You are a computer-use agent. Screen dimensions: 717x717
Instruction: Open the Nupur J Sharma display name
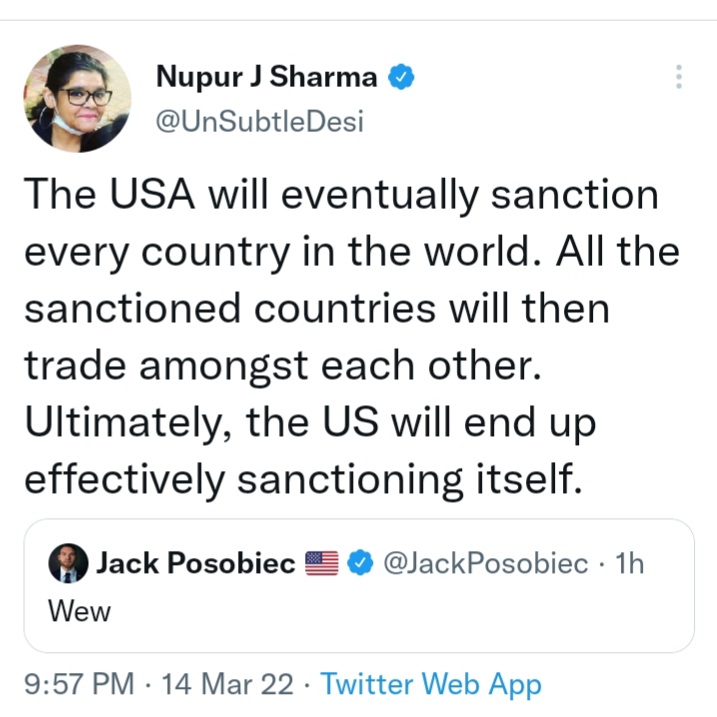click(x=265, y=76)
